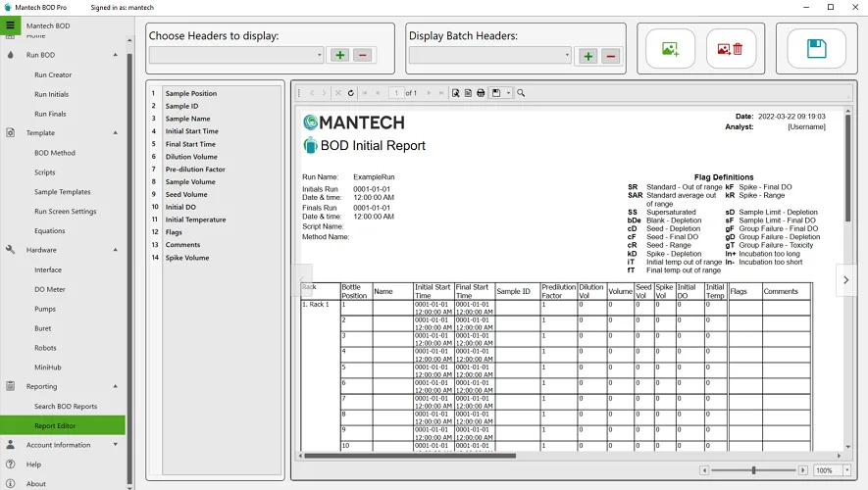Open Run Initials in the sidebar
The height and width of the screenshot is (490, 868).
[51, 94]
